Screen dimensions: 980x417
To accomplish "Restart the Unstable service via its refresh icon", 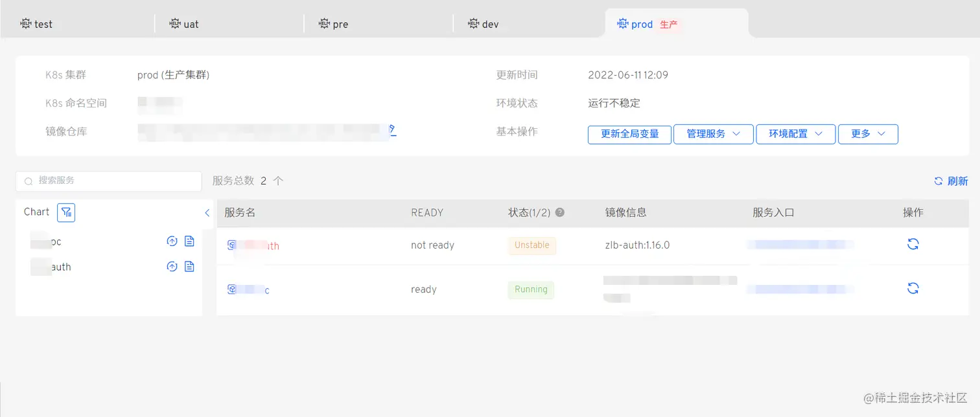I will click(x=913, y=244).
